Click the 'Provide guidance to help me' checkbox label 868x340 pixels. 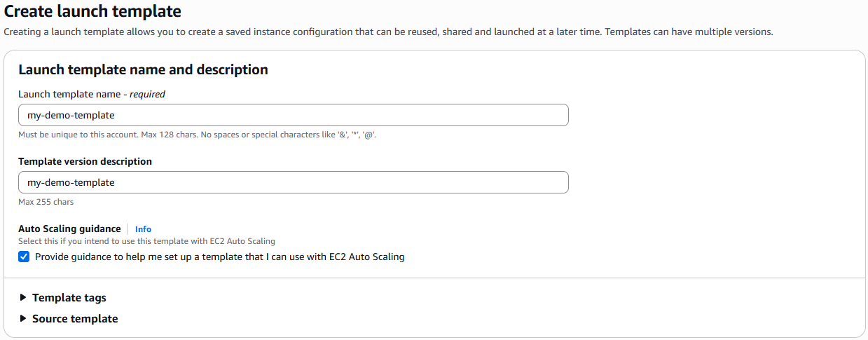[219, 257]
